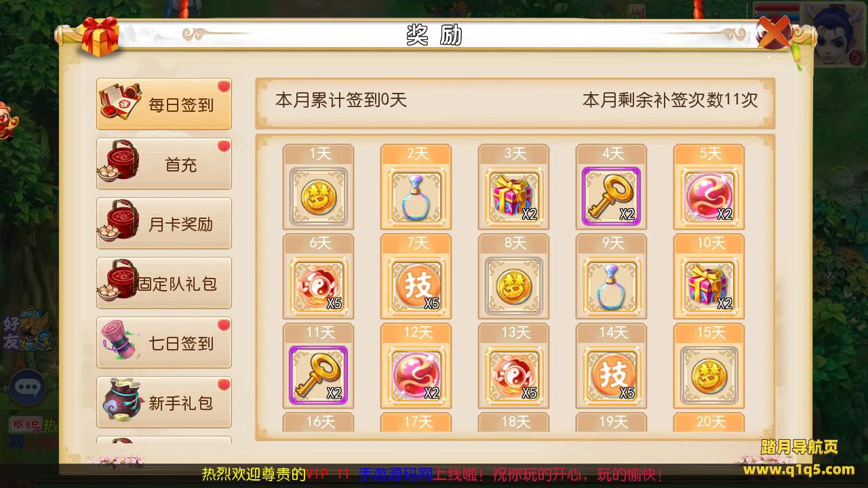
Task: Select the day 6 yin-yang orb reward
Action: point(319,285)
